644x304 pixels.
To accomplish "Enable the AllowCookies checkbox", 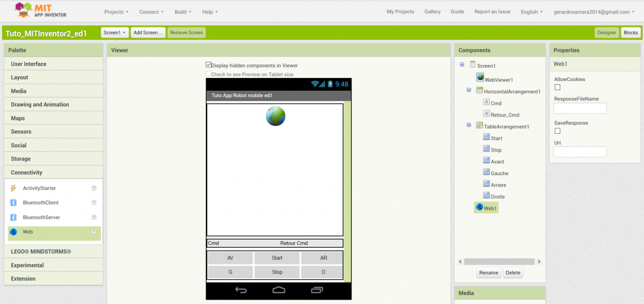I will click(558, 87).
